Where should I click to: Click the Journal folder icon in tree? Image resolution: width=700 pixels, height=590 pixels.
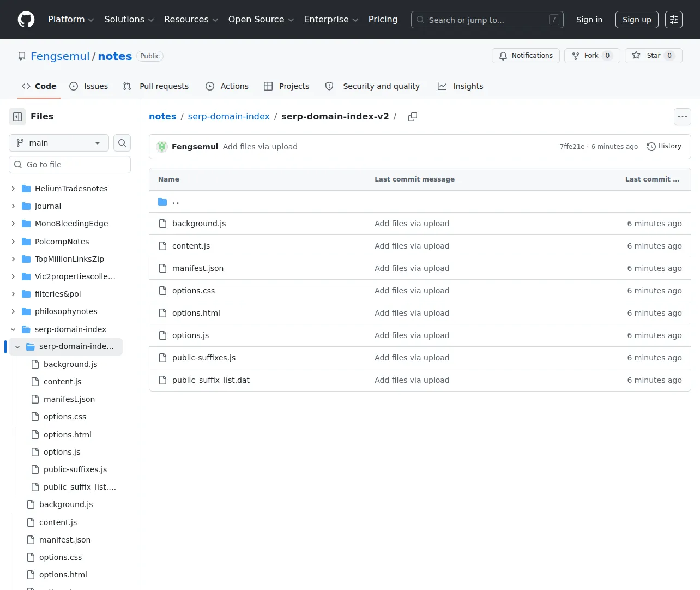tap(26, 206)
